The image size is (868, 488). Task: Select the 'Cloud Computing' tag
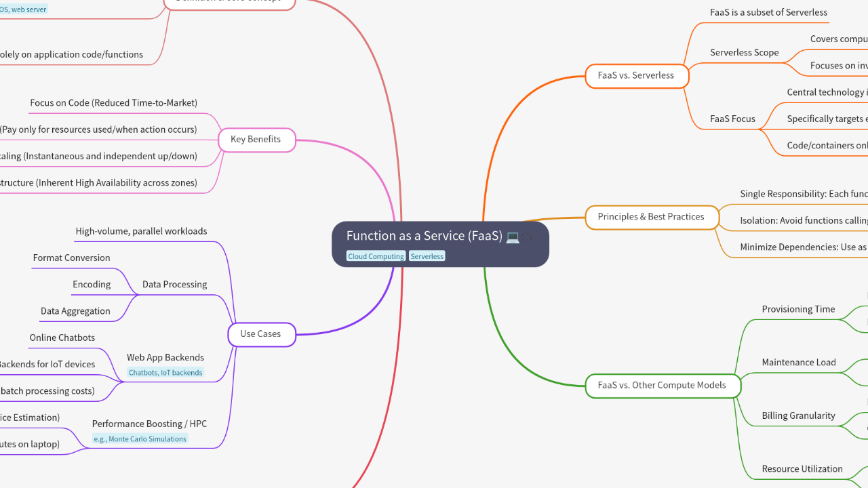click(x=376, y=256)
